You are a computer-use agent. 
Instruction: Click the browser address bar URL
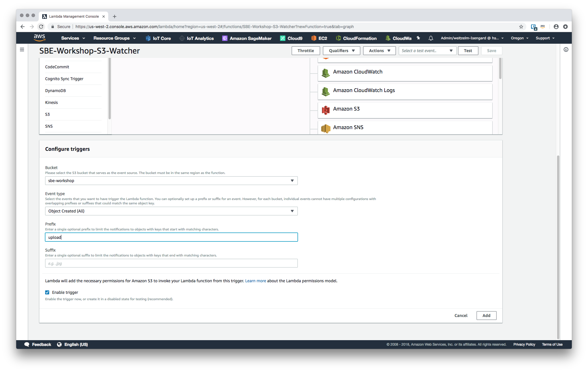[x=214, y=27]
